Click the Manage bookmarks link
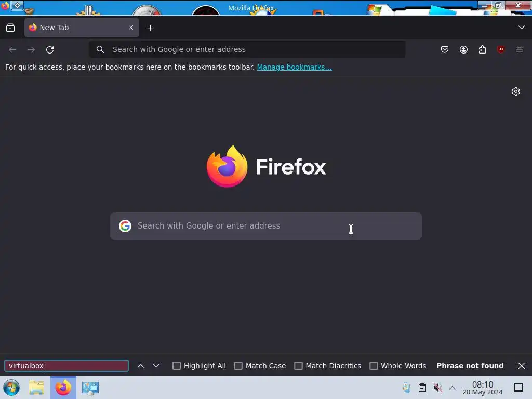The width and height of the screenshot is (532, 399). point(294,67)
